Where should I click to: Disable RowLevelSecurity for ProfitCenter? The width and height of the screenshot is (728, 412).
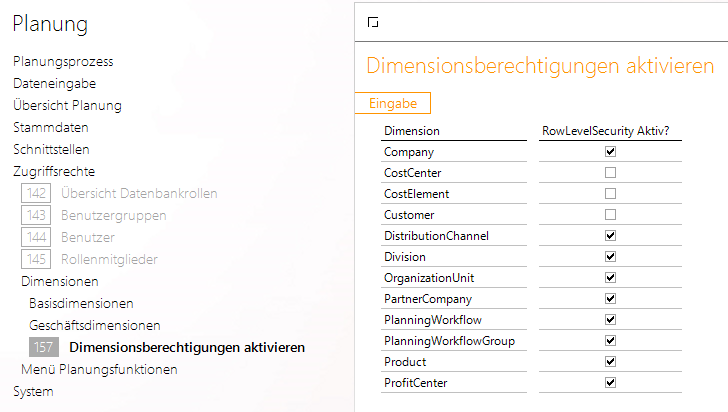610,383
